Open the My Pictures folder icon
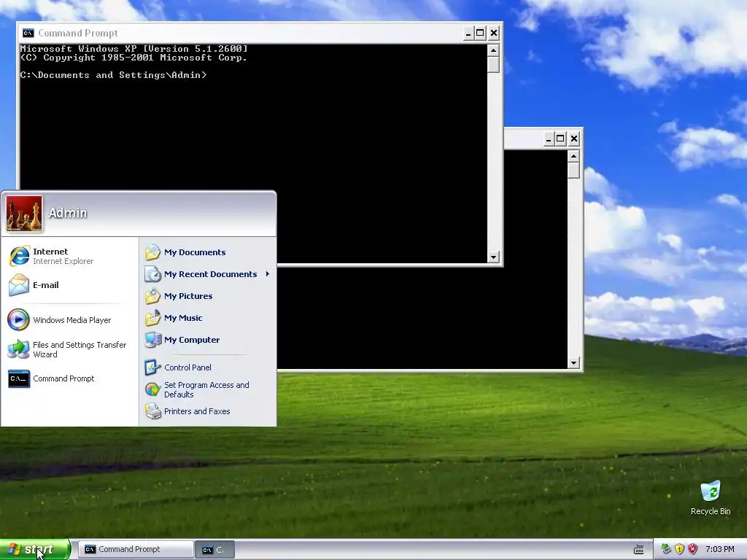Screen dimensions: 747x560 point(153,296)
